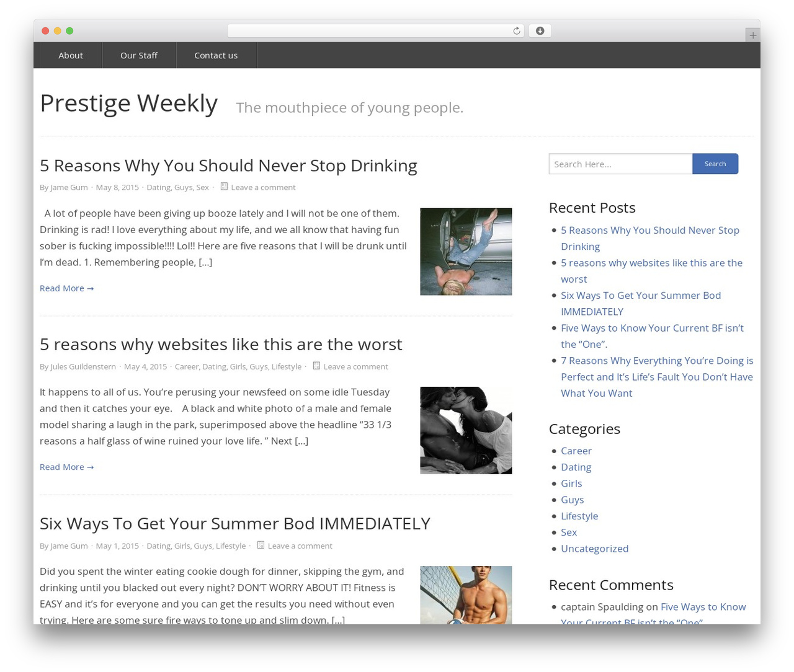Viewport: 794px width, 672px height.
Task: Select the Guys category in sidebar
Action: click(572, 500)
